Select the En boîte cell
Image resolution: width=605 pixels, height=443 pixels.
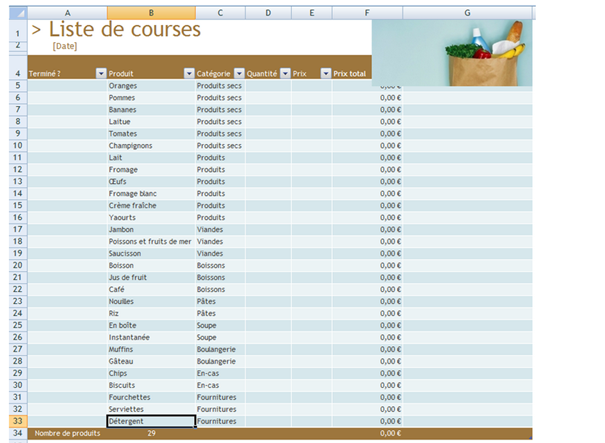[x=151, y=325]
